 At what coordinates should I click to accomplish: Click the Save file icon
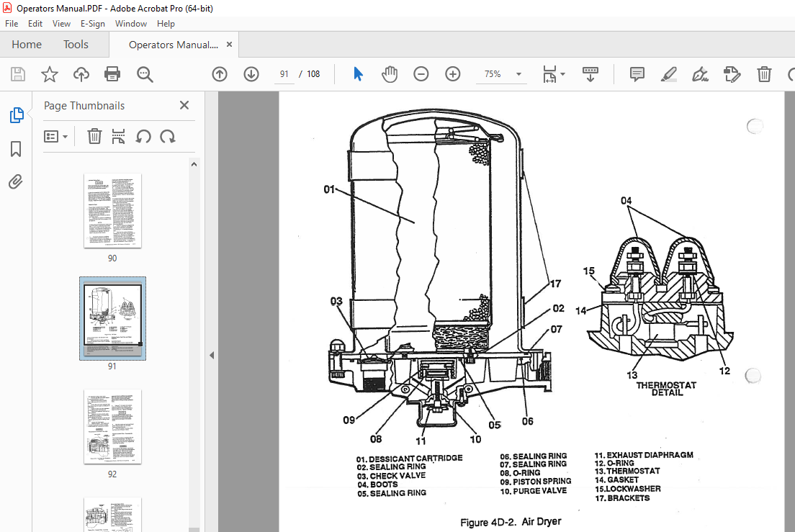(x=18, y=74)
